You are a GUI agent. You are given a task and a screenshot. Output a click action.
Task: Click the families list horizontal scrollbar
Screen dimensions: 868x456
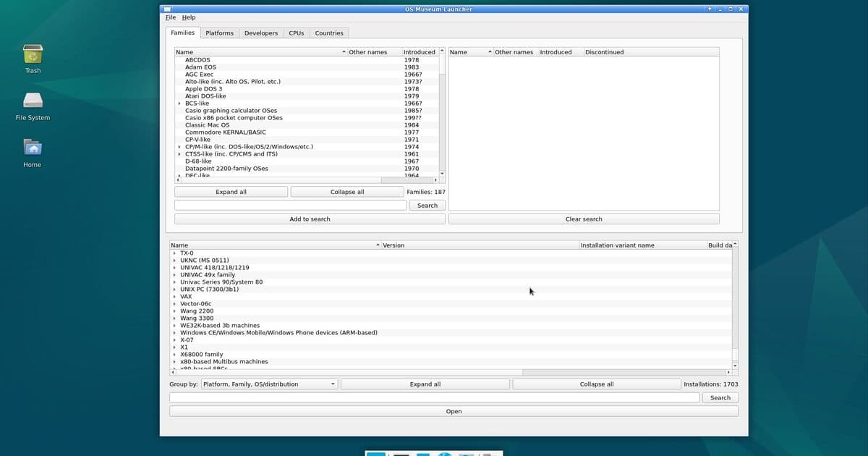point(307,180)
